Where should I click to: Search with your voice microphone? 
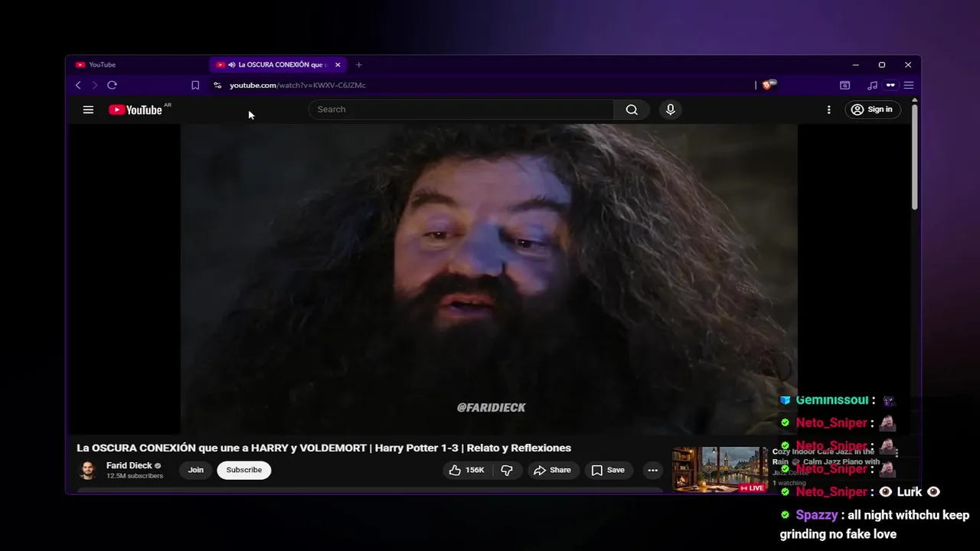click(x=671, y=109)
